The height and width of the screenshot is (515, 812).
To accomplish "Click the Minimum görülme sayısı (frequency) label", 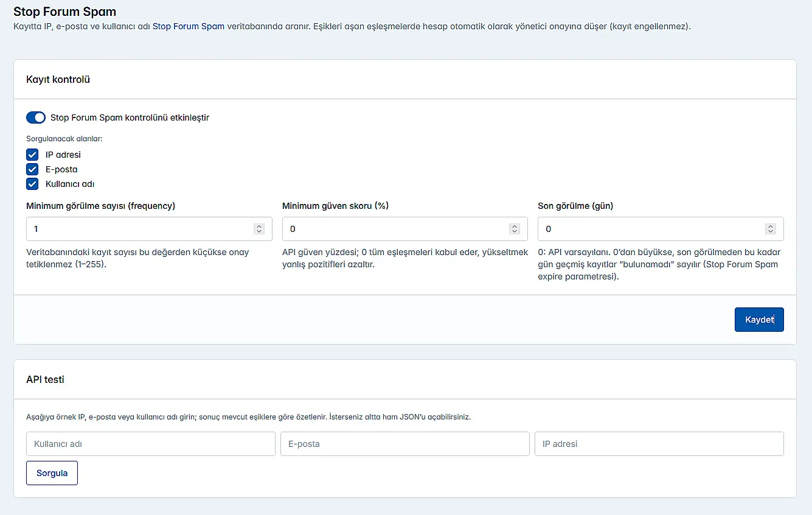I will point(100,206).
